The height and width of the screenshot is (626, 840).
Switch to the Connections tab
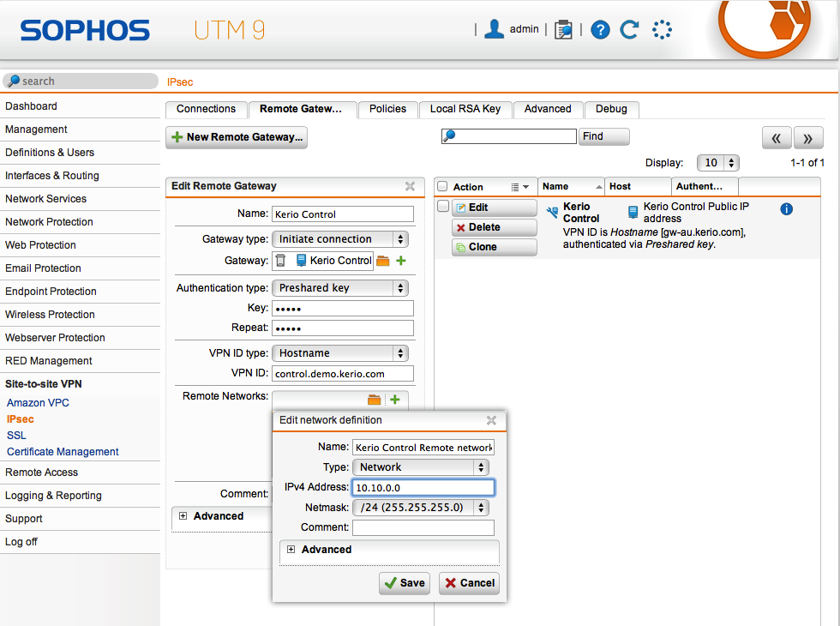(207, 109)
